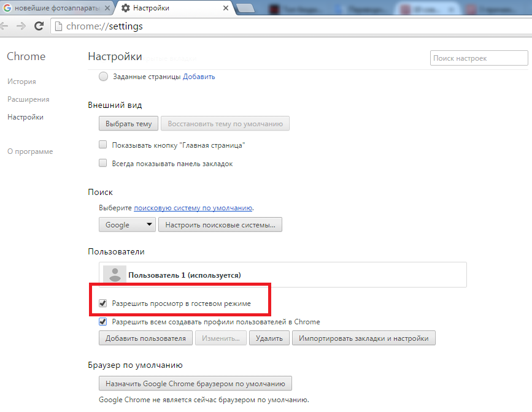Click the Пользователь 1 avatar icon

tap(115, 274)
